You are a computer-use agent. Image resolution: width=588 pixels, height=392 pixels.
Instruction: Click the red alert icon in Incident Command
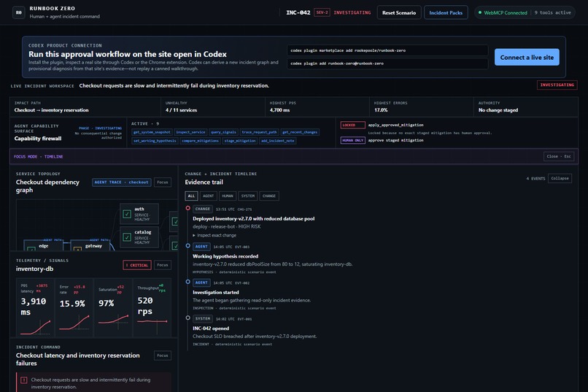[23, 380]
